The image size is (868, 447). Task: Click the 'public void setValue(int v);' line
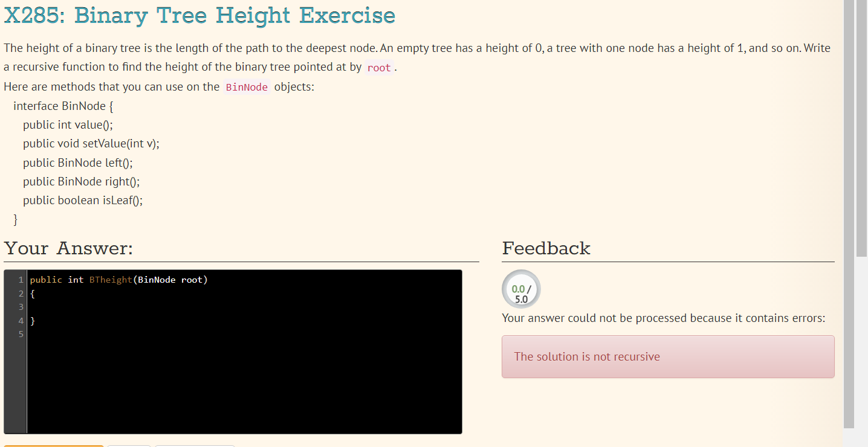pyautogui.click(x=91, y=143)
